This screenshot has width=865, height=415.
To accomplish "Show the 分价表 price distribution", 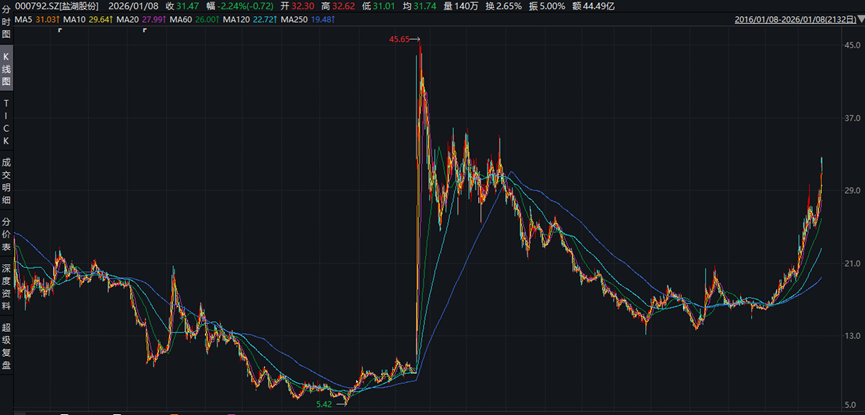I will (6, 233).
